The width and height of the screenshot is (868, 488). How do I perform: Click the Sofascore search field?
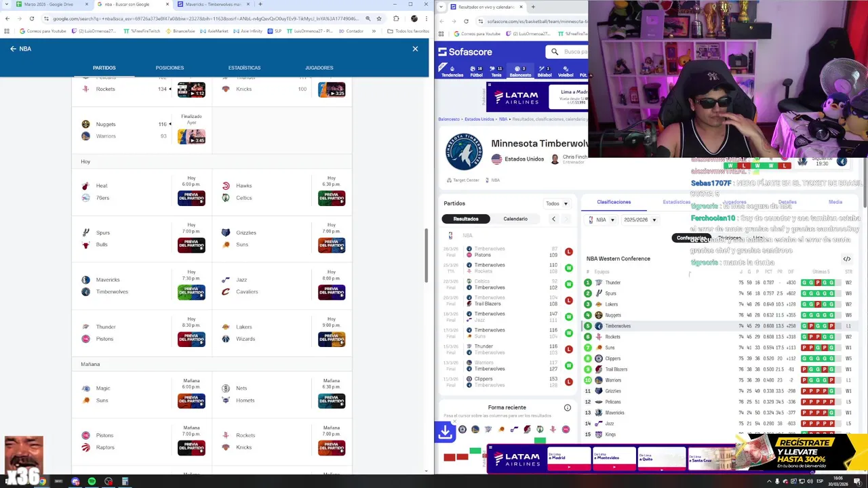(568, 52)
